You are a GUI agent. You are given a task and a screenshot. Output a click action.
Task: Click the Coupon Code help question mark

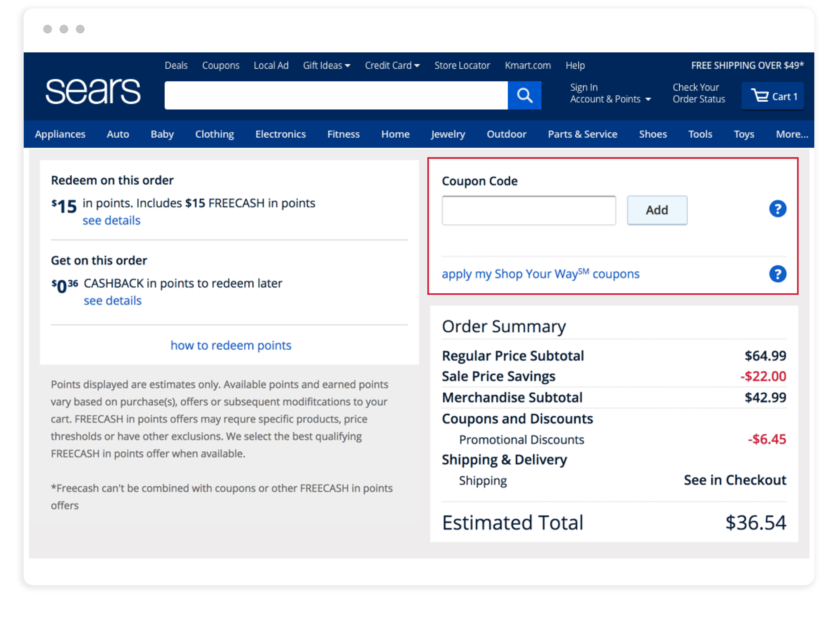777,209
